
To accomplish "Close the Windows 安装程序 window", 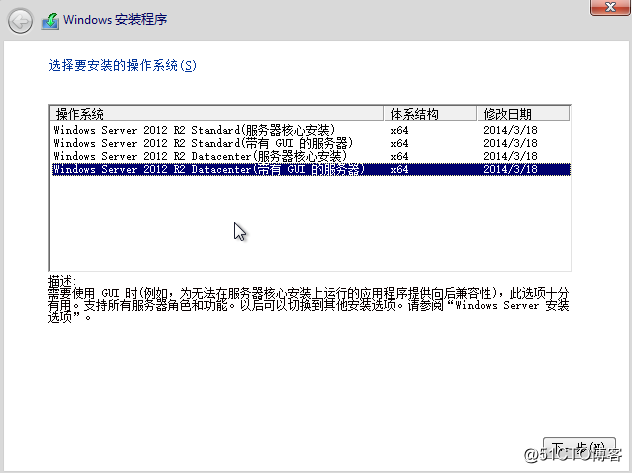I will [610, 7].
